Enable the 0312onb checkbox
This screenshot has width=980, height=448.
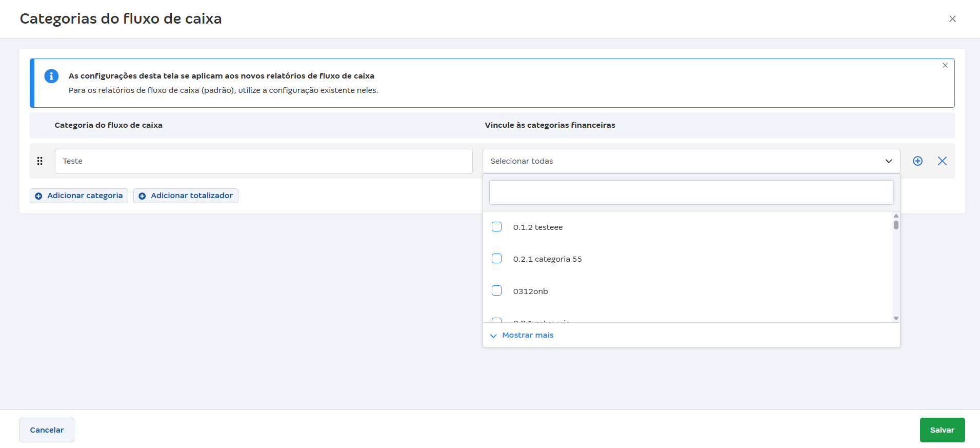click(x=496, y=291)
